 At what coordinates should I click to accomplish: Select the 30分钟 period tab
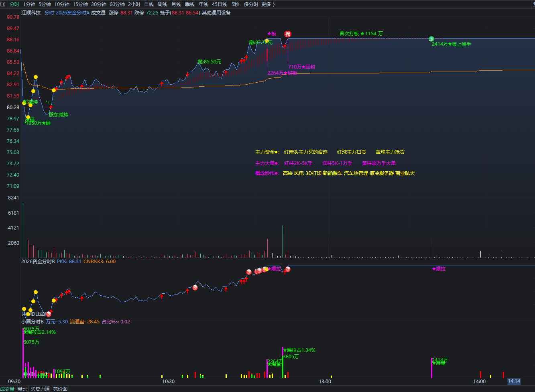pos(99,4)
